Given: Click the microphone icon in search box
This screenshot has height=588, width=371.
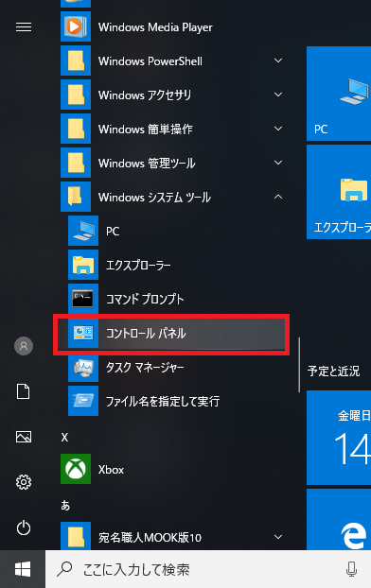Looking at the screenshot, I should [x=351, y=569].
